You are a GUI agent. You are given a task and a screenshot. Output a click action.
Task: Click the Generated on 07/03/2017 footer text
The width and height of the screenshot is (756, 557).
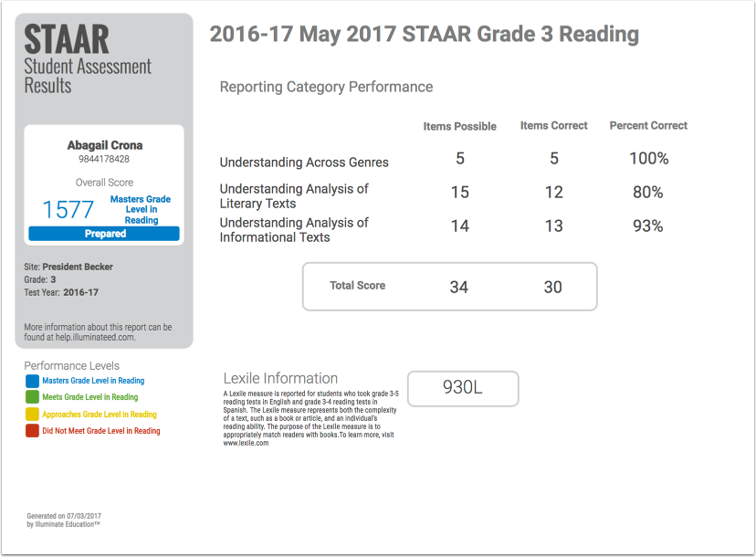(64, 516)
